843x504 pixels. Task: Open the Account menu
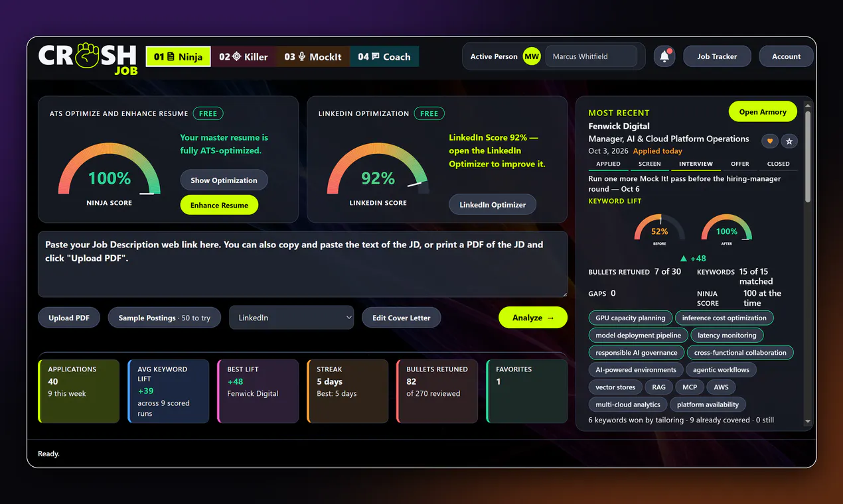[787, 56]
